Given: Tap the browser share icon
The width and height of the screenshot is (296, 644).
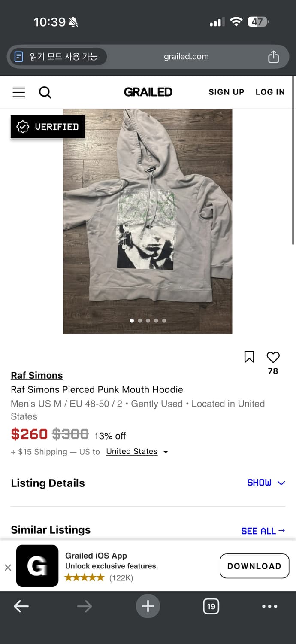Looking at the screenshot, I should click(x=273, y=57).
